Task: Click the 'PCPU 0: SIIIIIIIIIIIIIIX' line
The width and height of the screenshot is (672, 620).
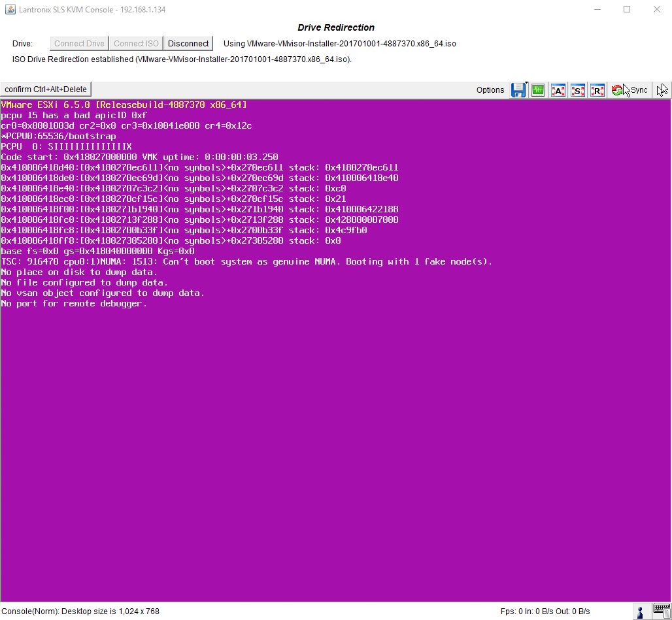Action: [67, 146]
